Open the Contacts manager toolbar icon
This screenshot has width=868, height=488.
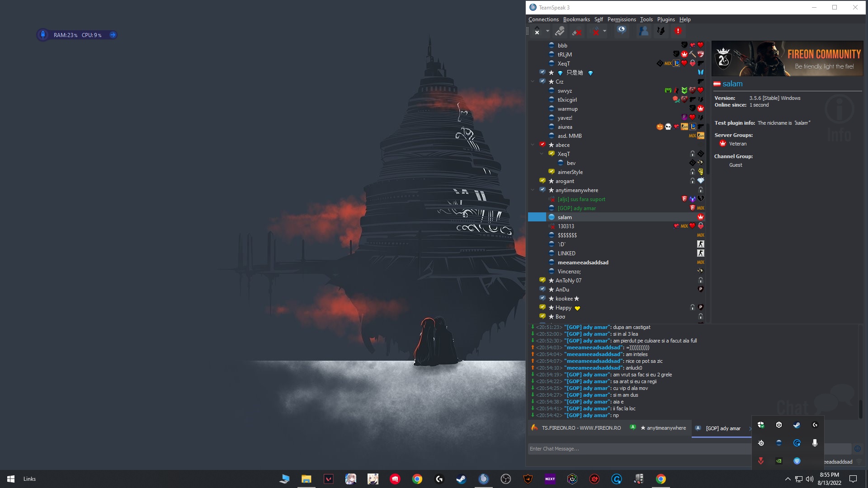pyautogui.click(x=643, y=31)
